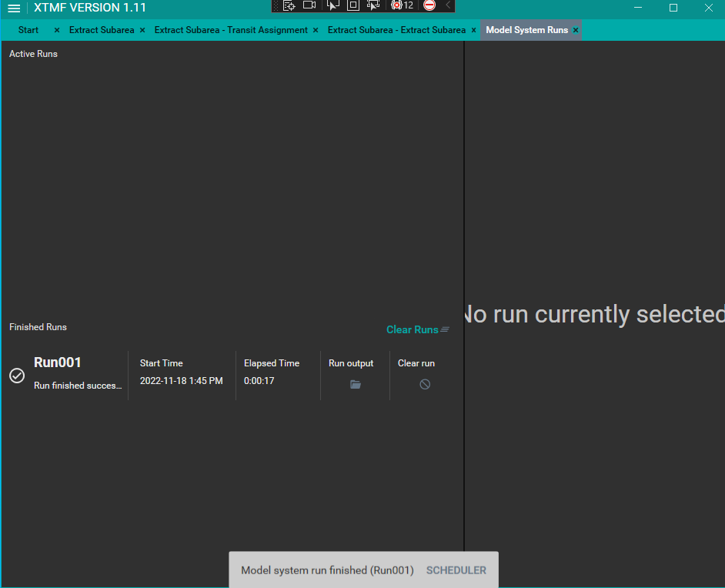The image size is (725, 588).
Task: Close the Extract Subarea tab
Action: click(x=142, y=30)
